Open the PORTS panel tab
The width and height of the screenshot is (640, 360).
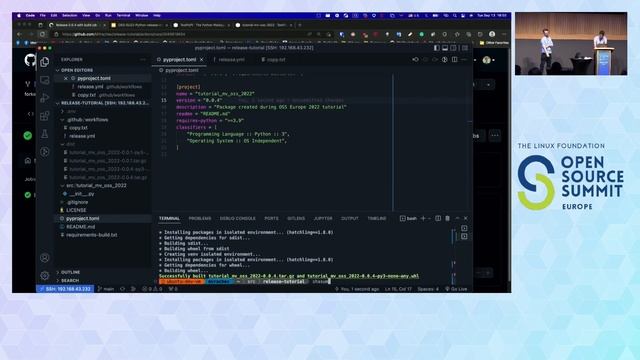271,218
